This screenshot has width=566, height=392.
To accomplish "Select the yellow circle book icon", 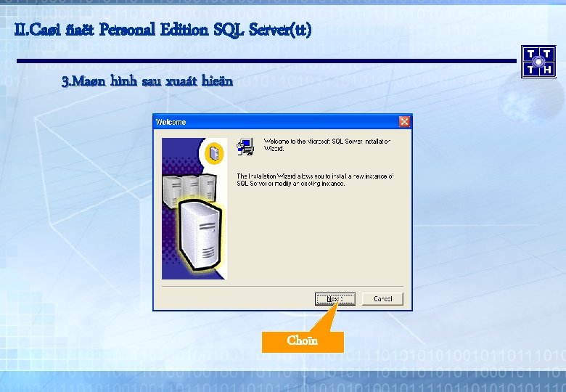I will click(214, 153).
